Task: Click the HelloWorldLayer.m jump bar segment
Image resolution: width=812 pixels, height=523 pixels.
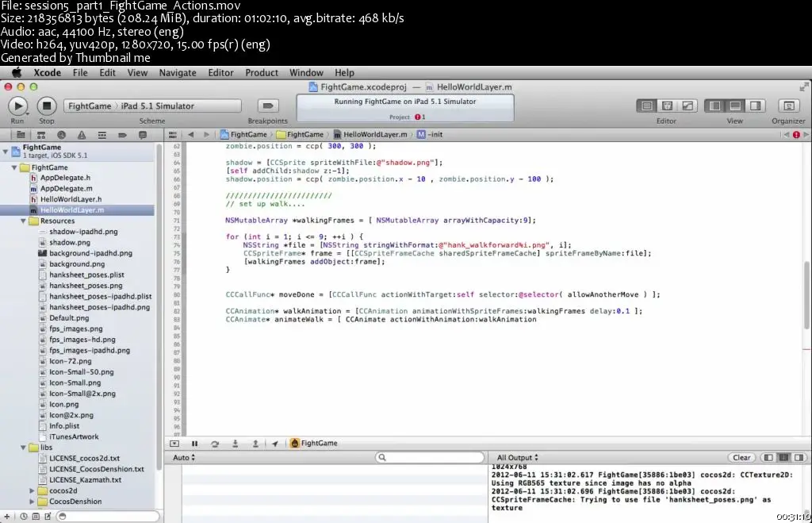Action: (x=370, y=135)
